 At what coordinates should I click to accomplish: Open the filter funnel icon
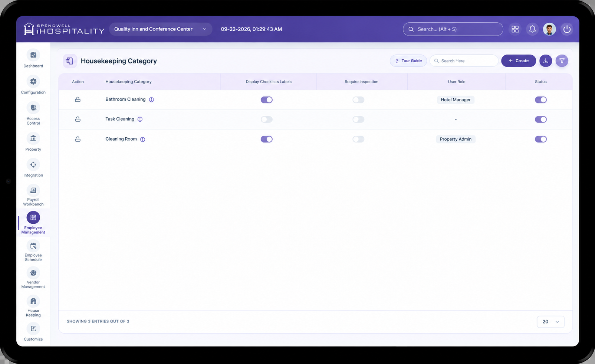pyautogui.click(x=562, y=61)
